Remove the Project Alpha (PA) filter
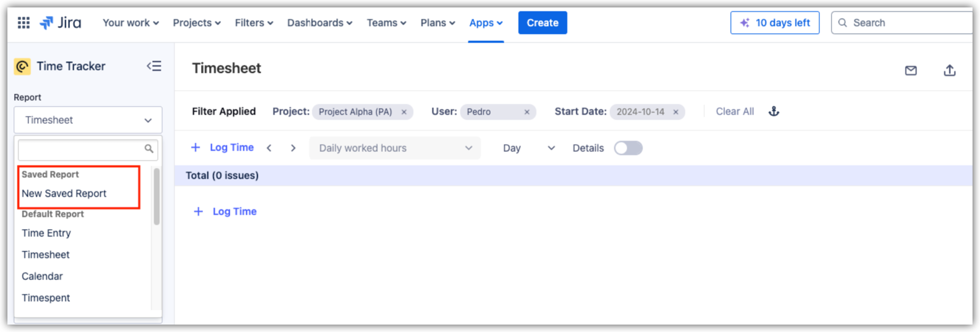 coord(404,112)
